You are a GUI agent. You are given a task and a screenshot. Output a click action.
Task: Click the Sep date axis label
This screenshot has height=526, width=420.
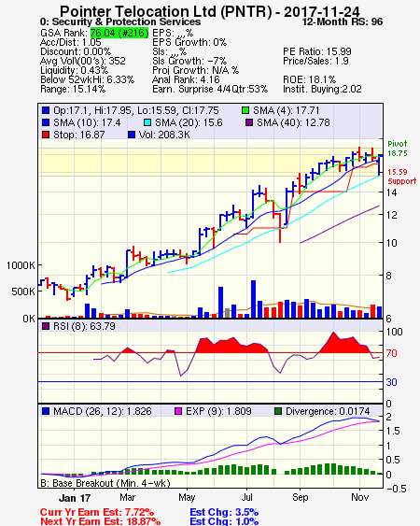click(x=300, y=497)
